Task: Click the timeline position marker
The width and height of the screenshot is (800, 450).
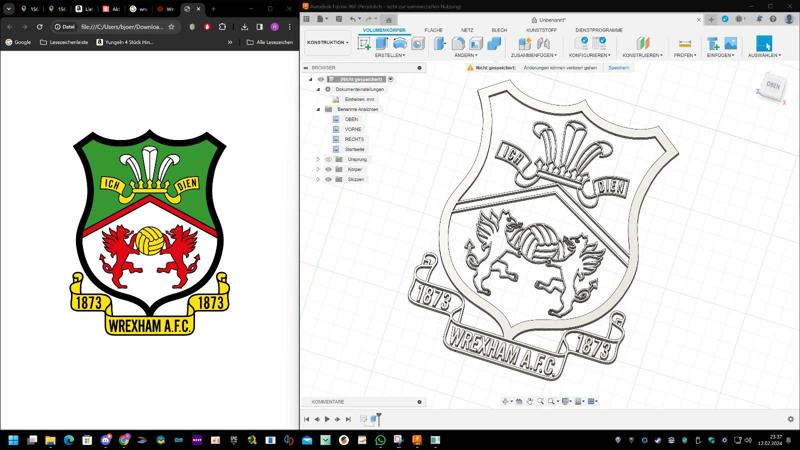Action: (379, 419)
